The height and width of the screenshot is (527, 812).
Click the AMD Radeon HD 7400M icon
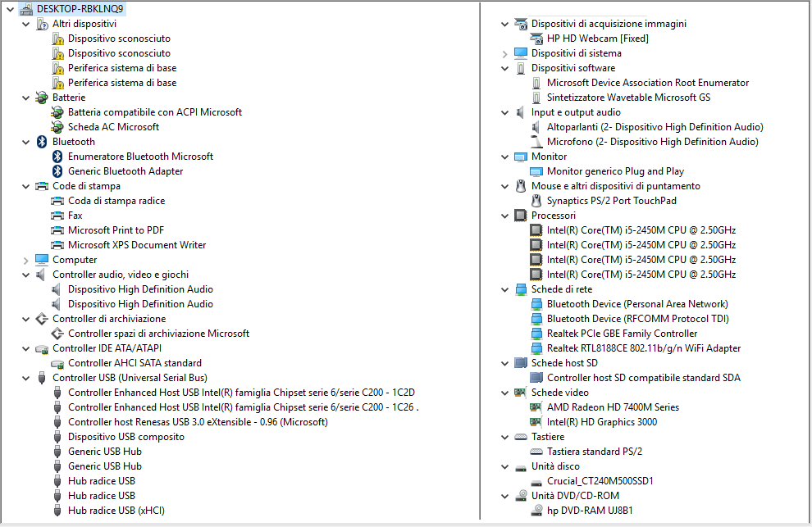(x=536, y=407)
